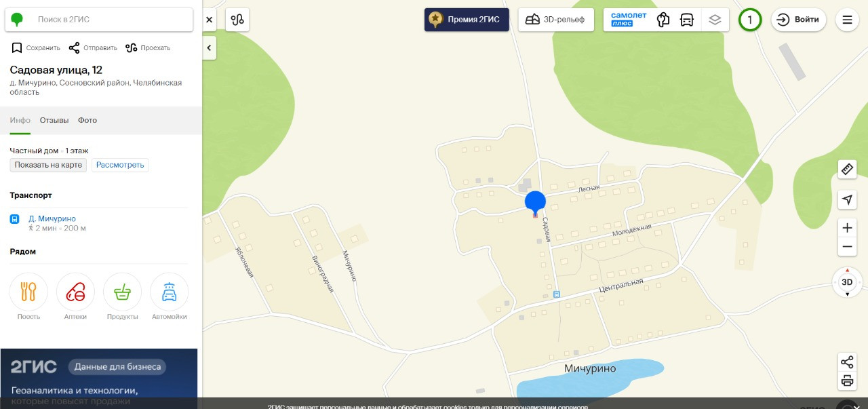Click the Аптеки nearby category icon
868x409 pixels.
click(x=75, y=292)
